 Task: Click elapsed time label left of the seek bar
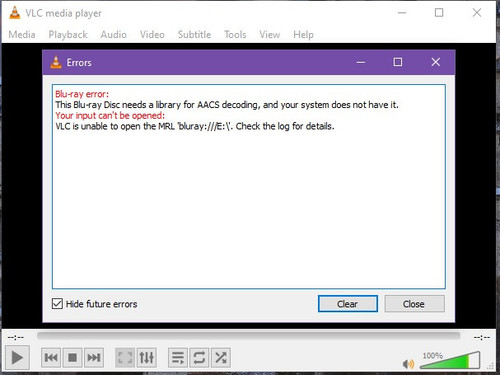click(16, 337)
